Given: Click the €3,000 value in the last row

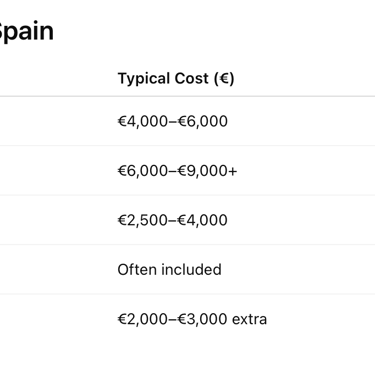Looking at the screenshot, I should pyautogui.click(x=203, y=319).
